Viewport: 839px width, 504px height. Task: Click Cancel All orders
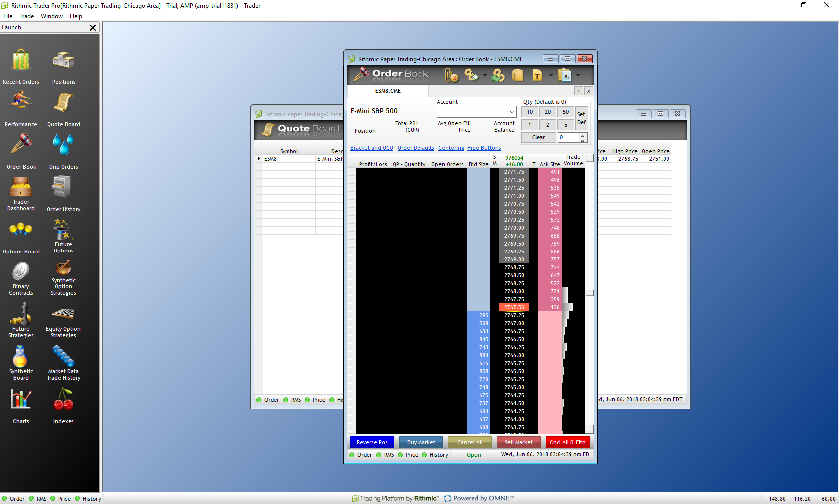(470, 442)
